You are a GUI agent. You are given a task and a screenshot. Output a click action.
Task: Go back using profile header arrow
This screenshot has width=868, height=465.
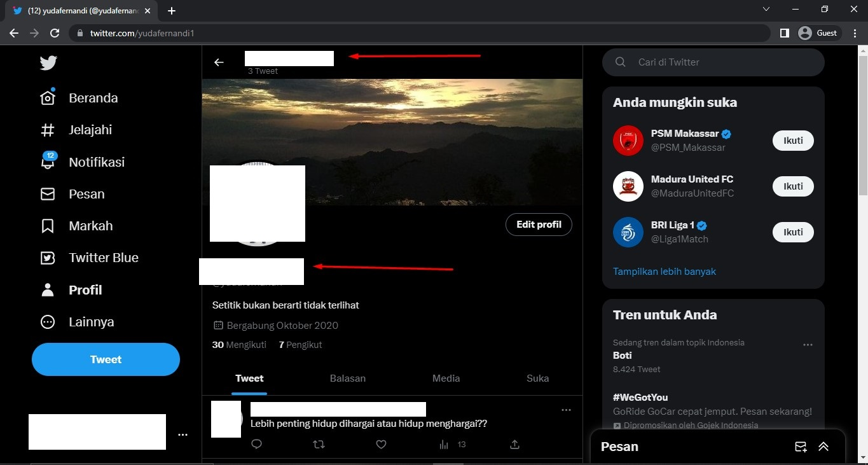click(219, 62)
